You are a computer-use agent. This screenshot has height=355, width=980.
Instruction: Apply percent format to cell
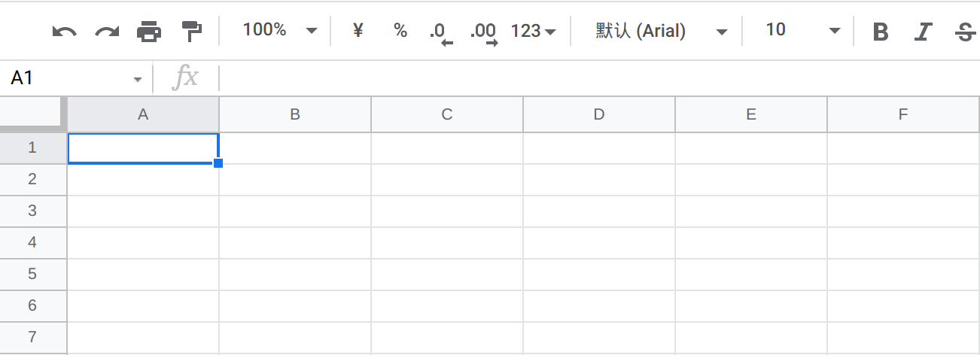pyautogui.click(x=400, y=31)
